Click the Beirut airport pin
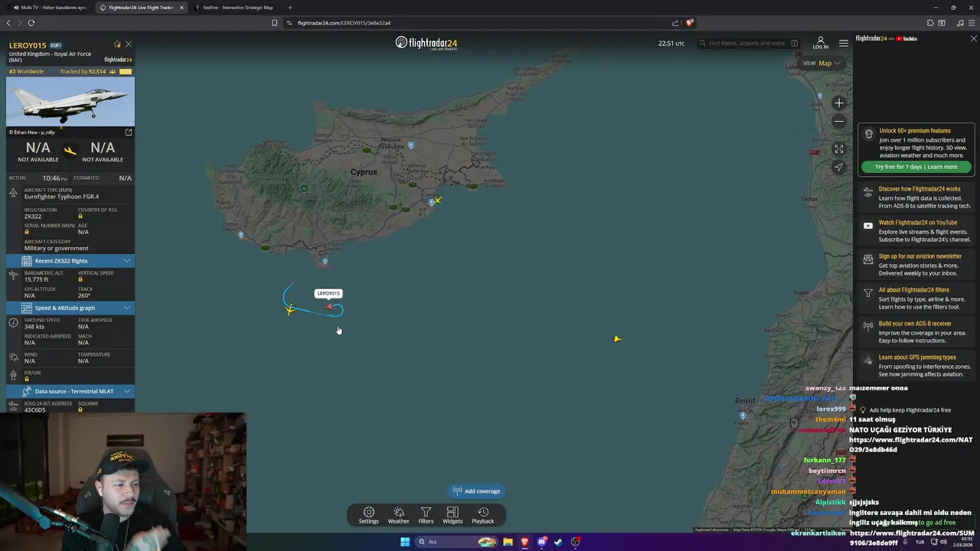The image size is (980, 551). pos(743,416)
